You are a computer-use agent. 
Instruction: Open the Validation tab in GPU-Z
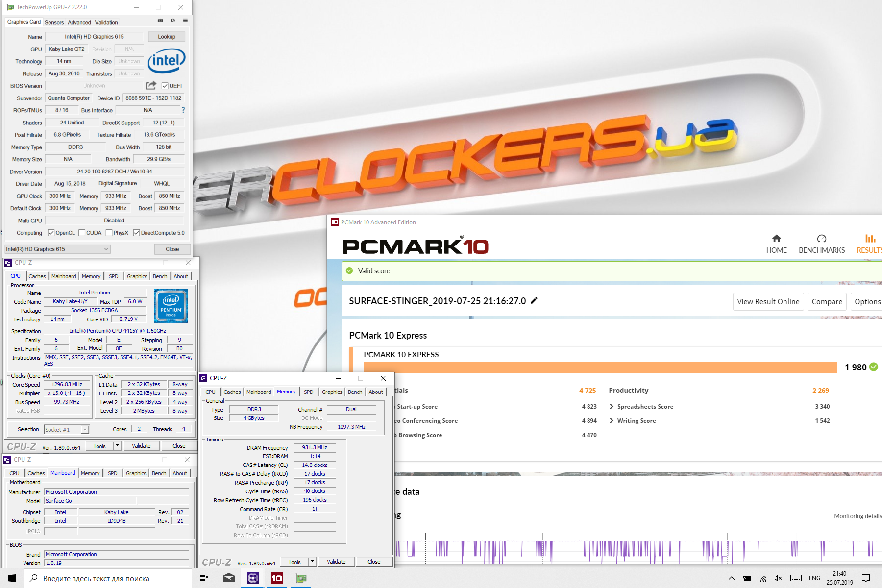106,22
